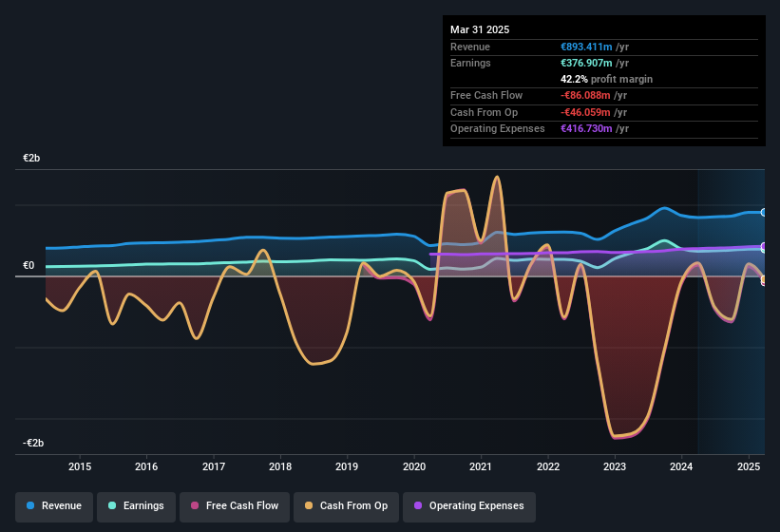Select the 2020 axis label
The height and width of the screenshot is (532, 780).
click(414, 466)
